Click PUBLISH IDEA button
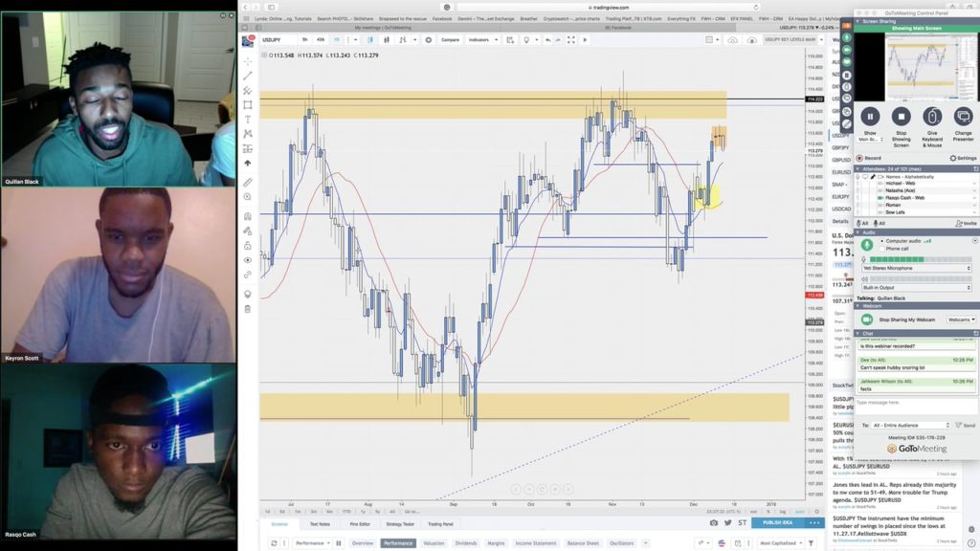This screenshot has height=551, width=980. pos(777,522)
